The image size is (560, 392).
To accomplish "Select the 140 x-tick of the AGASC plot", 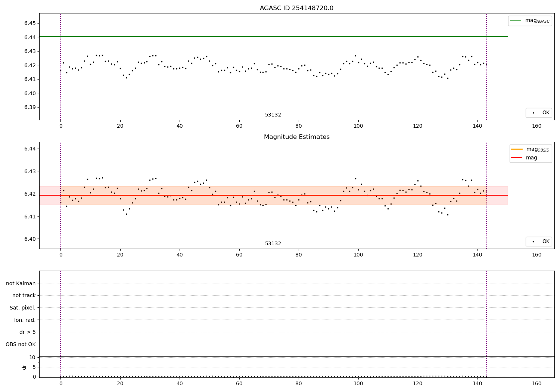I will click(x=477, y=126).
